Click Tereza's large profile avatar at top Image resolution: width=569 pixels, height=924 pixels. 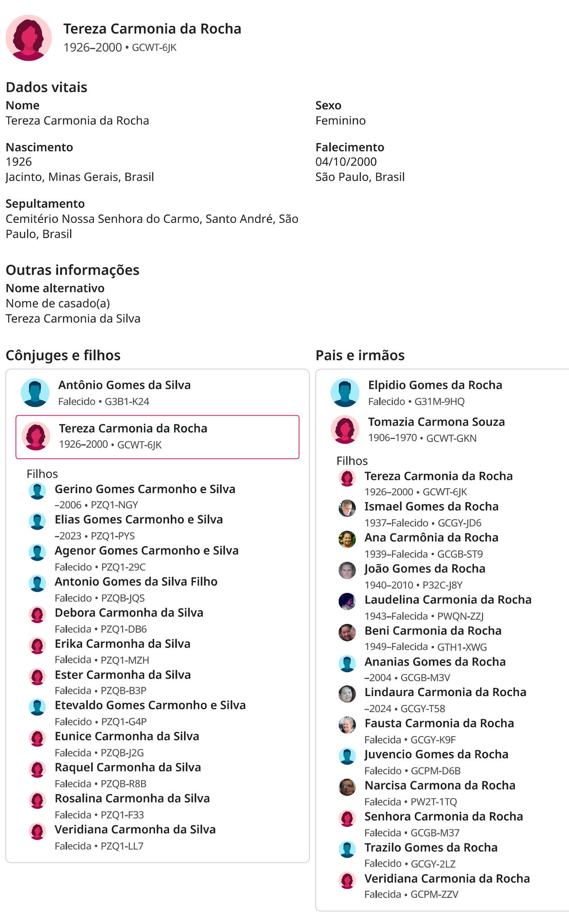click(x=28, y=38)
